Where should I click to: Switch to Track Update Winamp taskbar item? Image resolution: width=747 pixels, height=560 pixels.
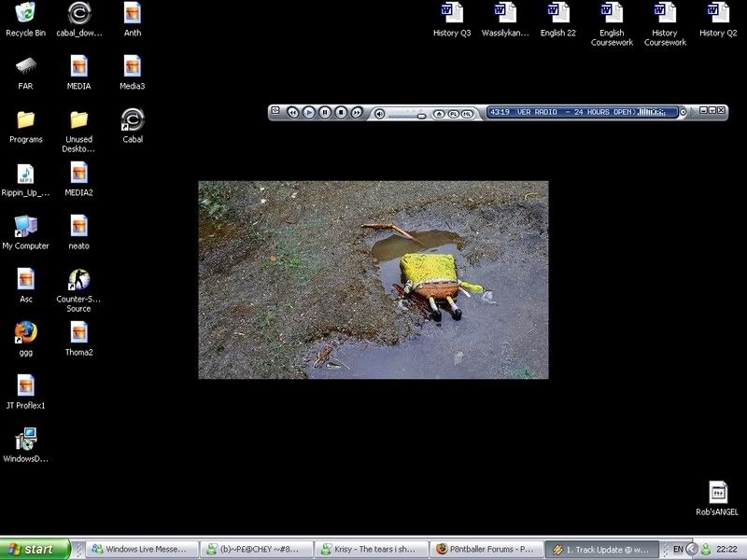pos(601,549)
